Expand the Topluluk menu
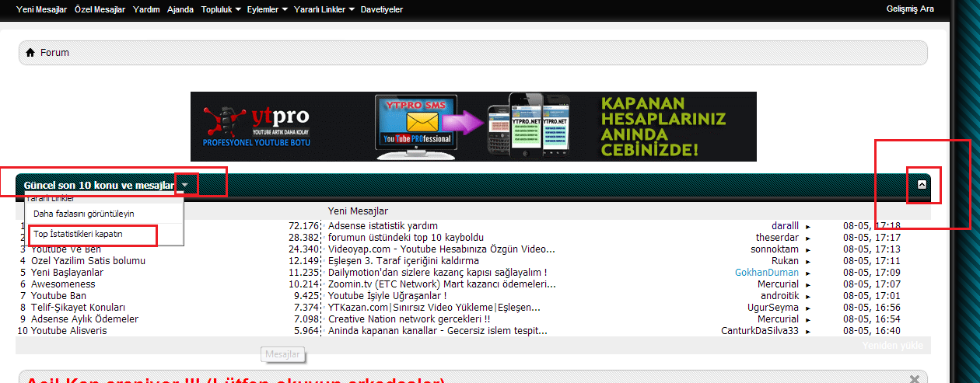 pyautogui.click(x=220, y=9)
